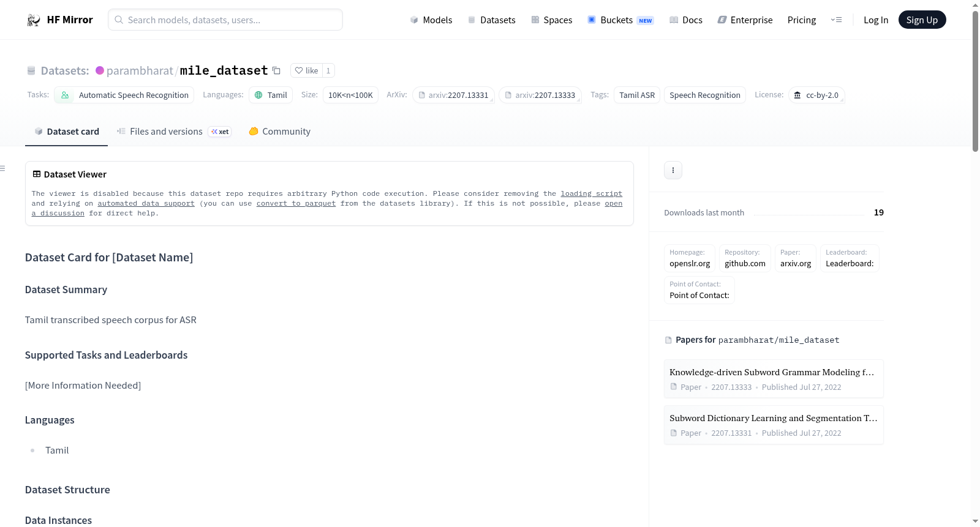This screenshot has width=980, height=527.
Task: Click the Point of Contact: card
Action: point(699,290)
